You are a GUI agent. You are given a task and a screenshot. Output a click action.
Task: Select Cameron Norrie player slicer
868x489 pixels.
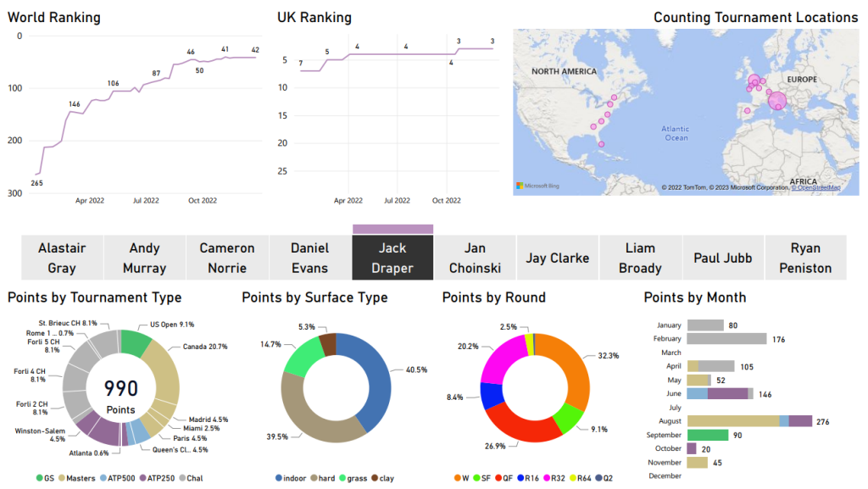tap(227, 258)
